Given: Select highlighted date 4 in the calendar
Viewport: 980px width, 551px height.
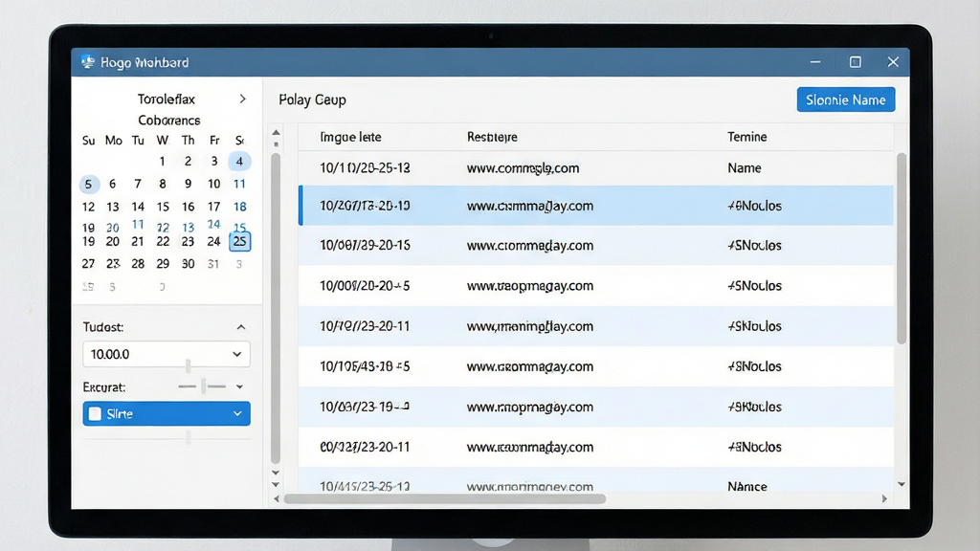Looking at the screenshot, I should [239, 161].
